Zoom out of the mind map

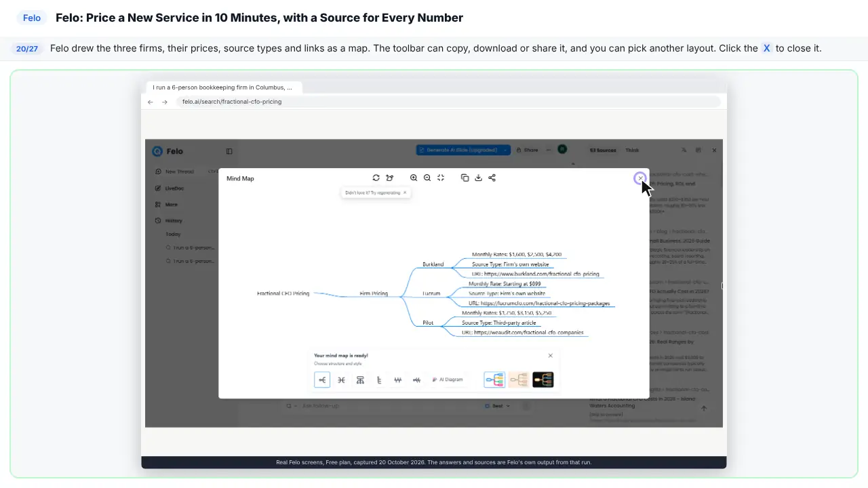pyautogui.click(x=427, y=178)
